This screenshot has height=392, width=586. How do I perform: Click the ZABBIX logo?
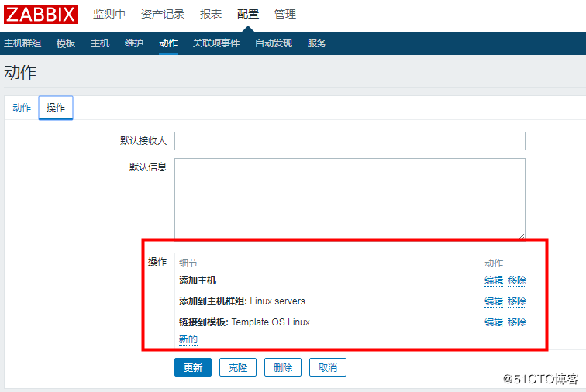pyautogui.click(x=40, y=14)
